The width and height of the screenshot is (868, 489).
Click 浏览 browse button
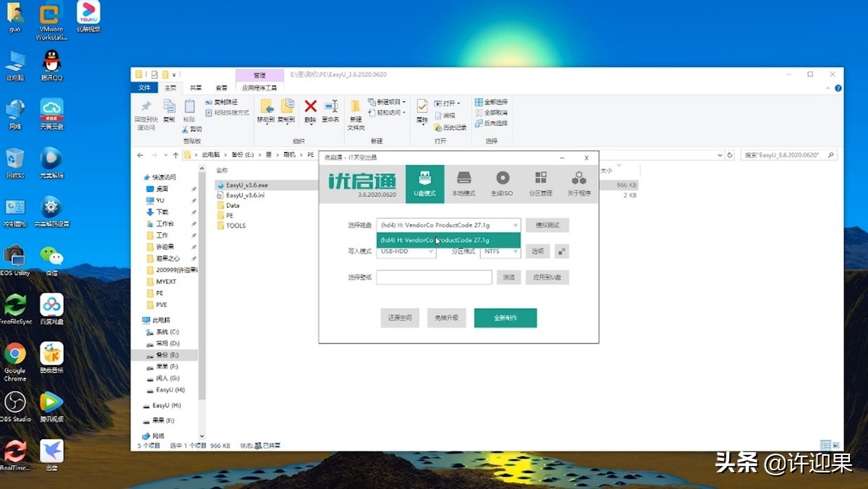[509, 277]
